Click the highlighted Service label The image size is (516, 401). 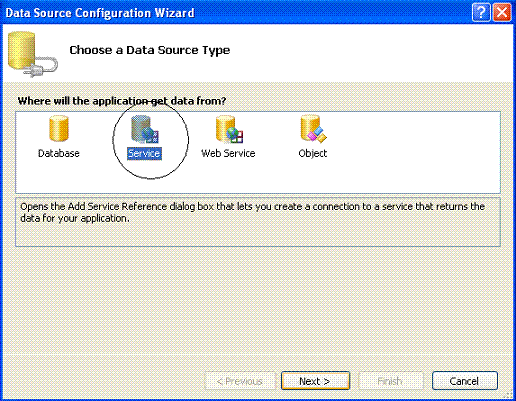tap(144, 153)
